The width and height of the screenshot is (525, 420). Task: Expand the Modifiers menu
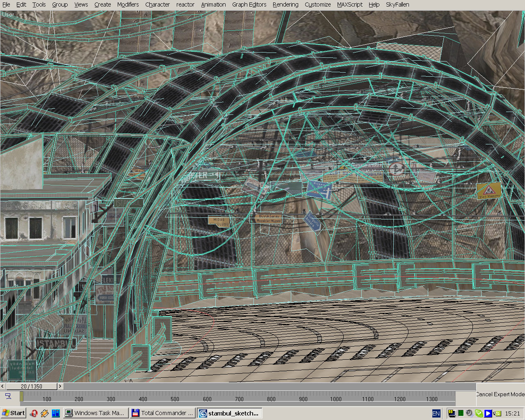128,5
